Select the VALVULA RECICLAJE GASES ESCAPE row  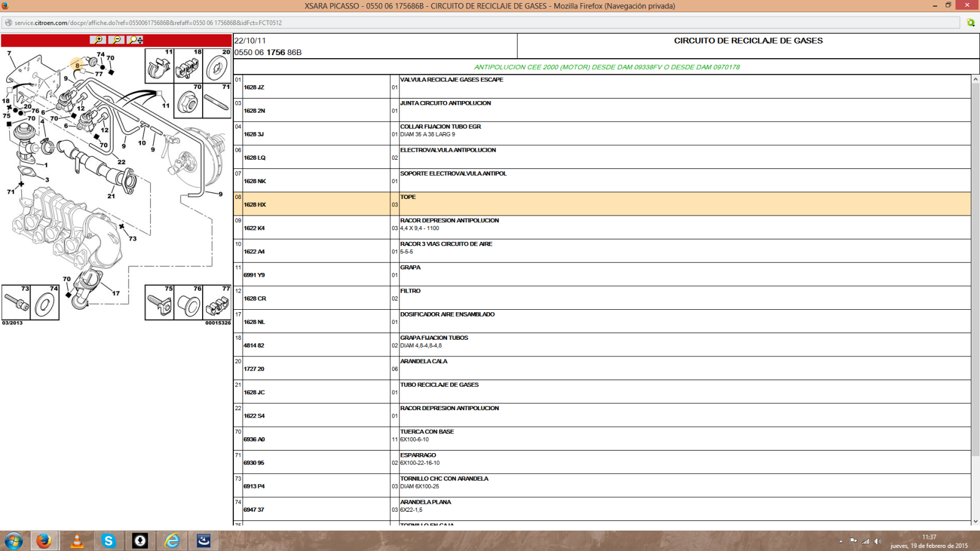[602, 87]
